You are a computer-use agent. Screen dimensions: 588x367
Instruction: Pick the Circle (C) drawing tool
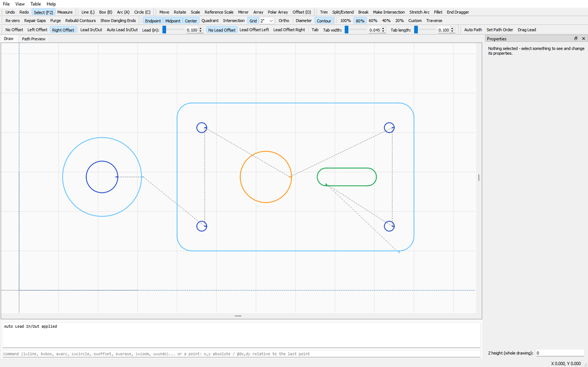(142, 12)
